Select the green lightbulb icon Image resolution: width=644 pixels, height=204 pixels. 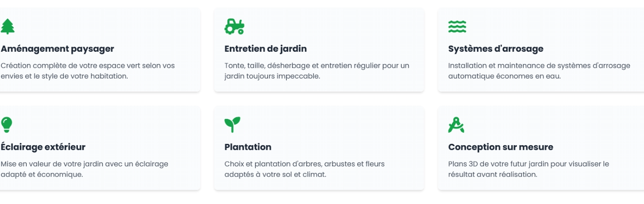(x=7, y=125)
